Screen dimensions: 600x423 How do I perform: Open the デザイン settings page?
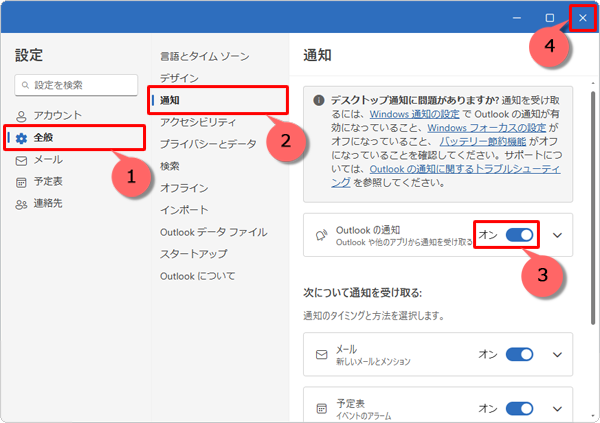click(179, 78)
